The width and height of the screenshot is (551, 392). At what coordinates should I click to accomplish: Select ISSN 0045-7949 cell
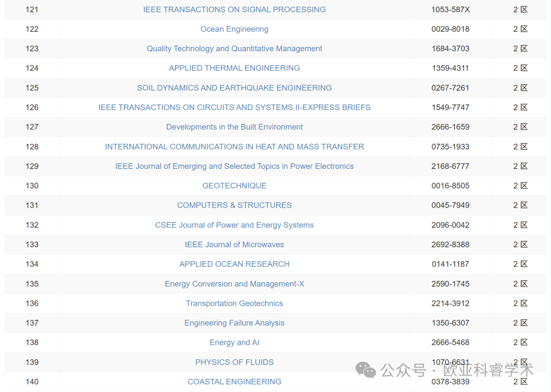point(450,205)
